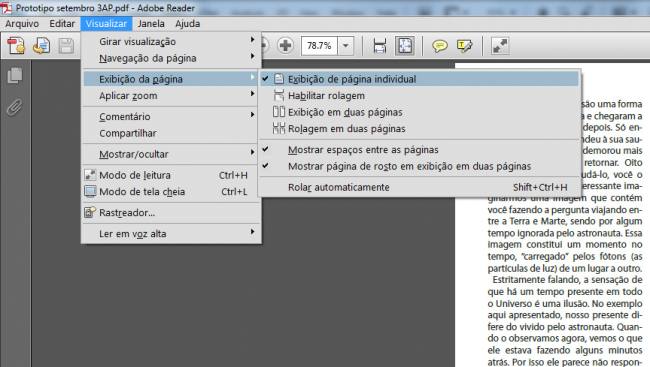The width and height of the screenshot is (650, 367).
Task: Expand Navegação da página submenu
Action: coord(171,58)
